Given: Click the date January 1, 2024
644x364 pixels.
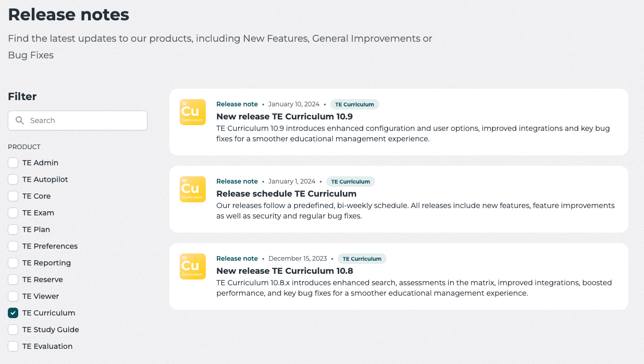Looking at the screenshot, I should click(x=292, y=181).
